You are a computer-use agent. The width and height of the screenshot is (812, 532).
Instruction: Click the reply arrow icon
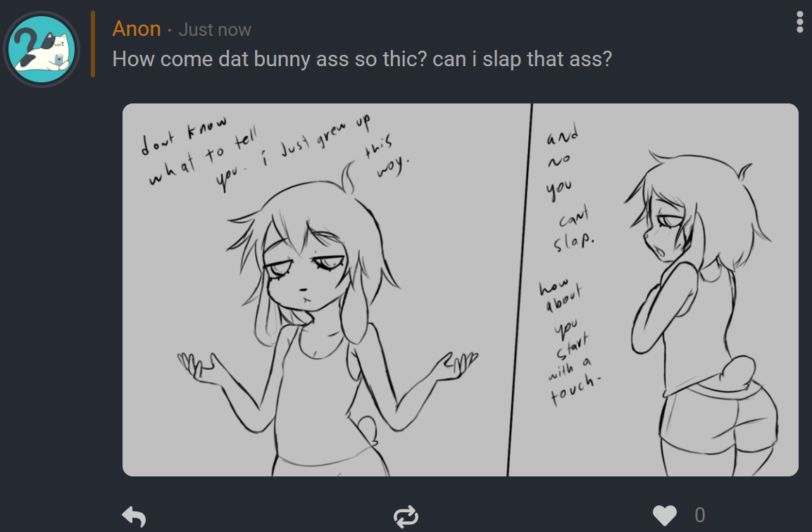point(134,516)
